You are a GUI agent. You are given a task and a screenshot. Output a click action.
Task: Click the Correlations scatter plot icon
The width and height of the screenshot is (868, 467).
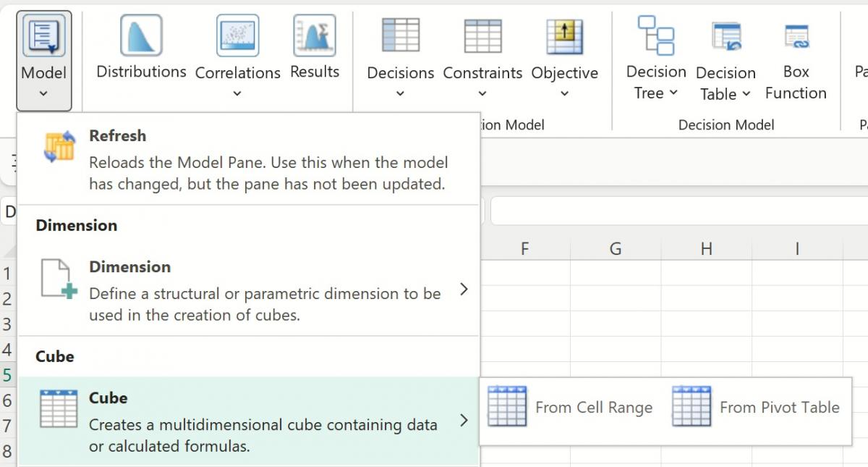(237, 36)
